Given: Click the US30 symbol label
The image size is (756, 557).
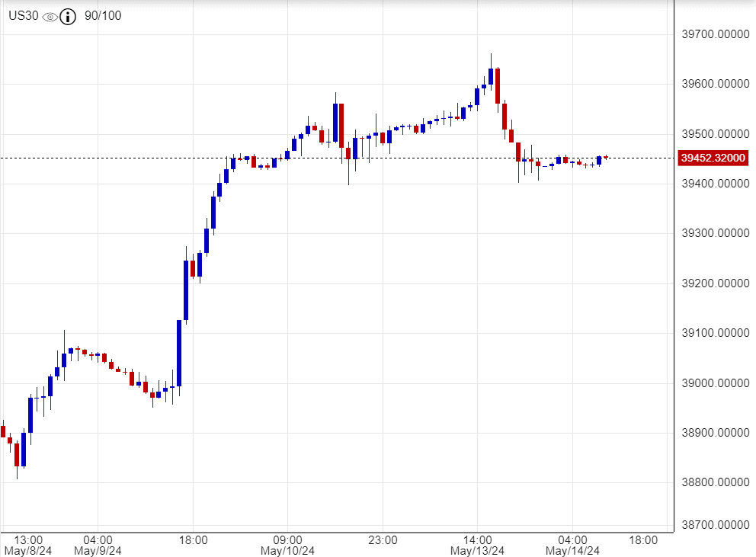Looking at the screenshot, I should pyautogui.click(x=24, y=16).
